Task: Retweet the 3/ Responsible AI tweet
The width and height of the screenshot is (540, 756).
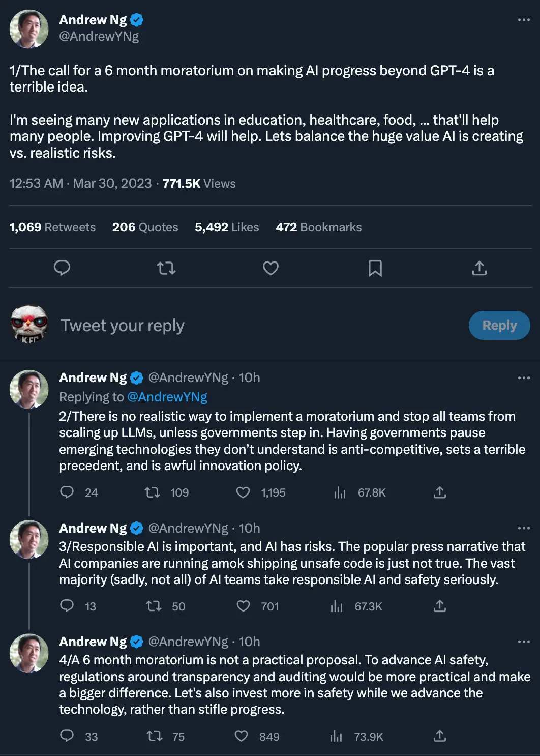Action: pos(154,606)
